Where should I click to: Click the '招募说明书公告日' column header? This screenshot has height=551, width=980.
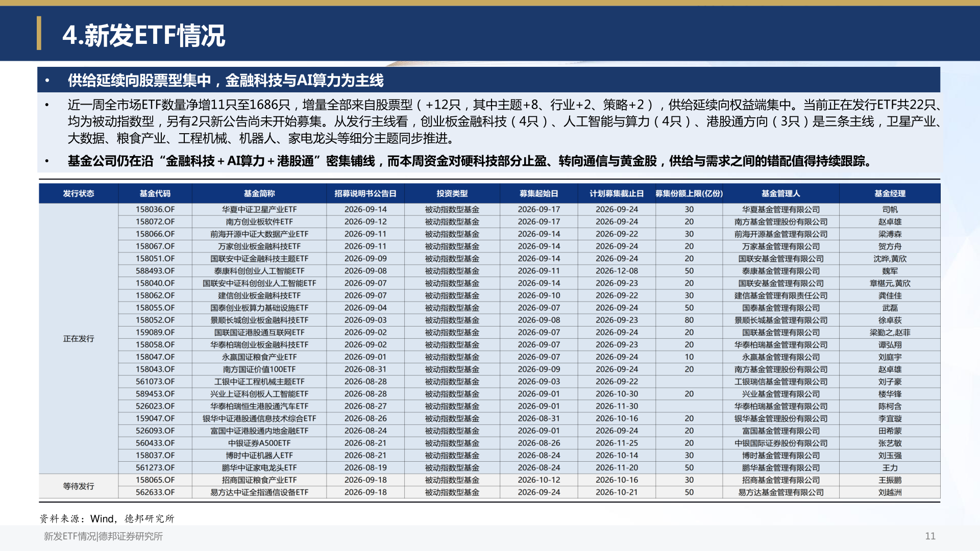pyautogui.click(x=365, y=193)
